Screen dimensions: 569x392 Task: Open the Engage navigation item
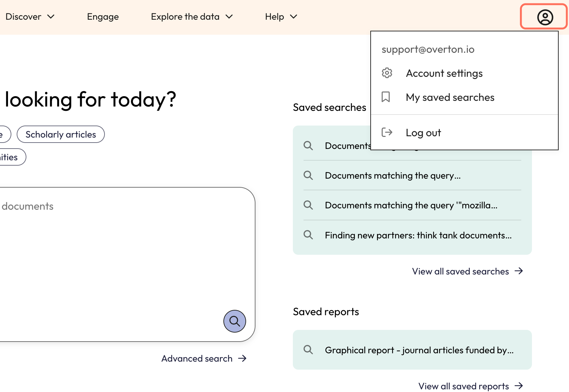(103, 17)
